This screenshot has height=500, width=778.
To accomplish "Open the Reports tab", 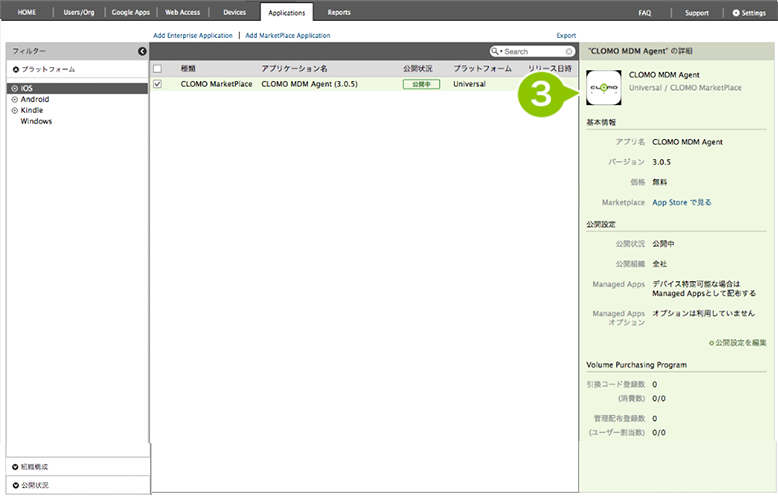I will click(339, 12).
